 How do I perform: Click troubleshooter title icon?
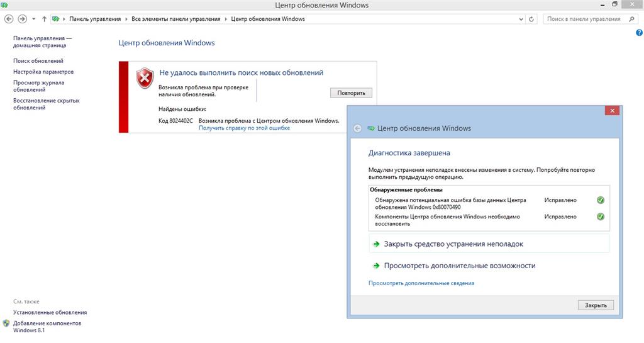click(x=371, y=128)
